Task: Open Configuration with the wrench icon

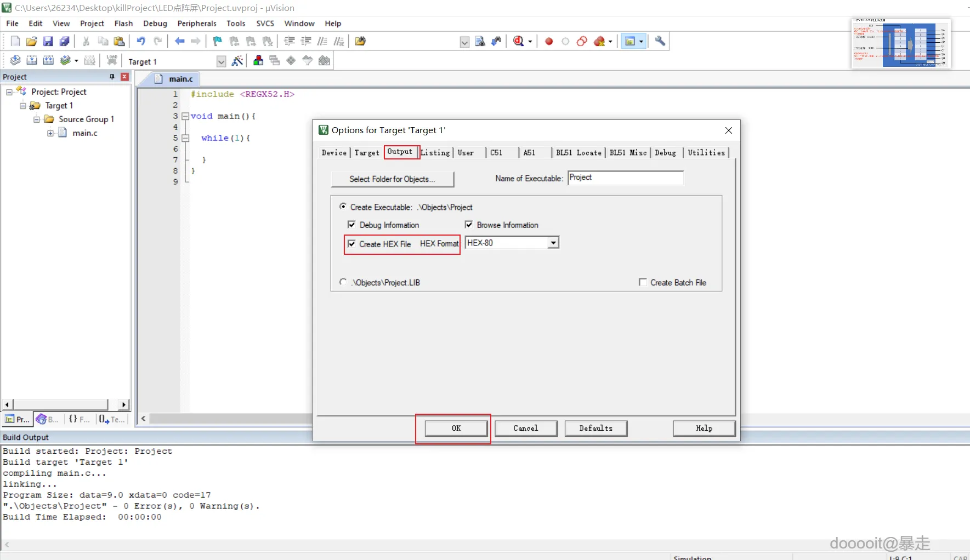Action: [x=660, y=41]
